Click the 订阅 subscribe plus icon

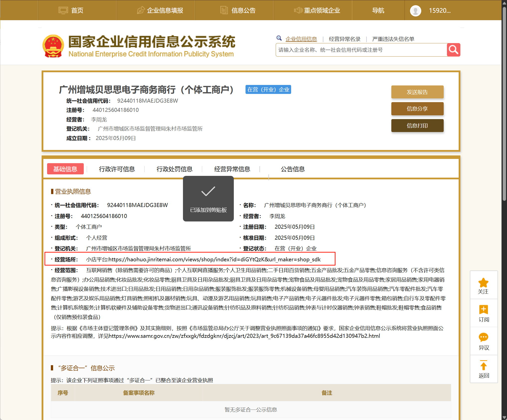(x=483, y=310)
